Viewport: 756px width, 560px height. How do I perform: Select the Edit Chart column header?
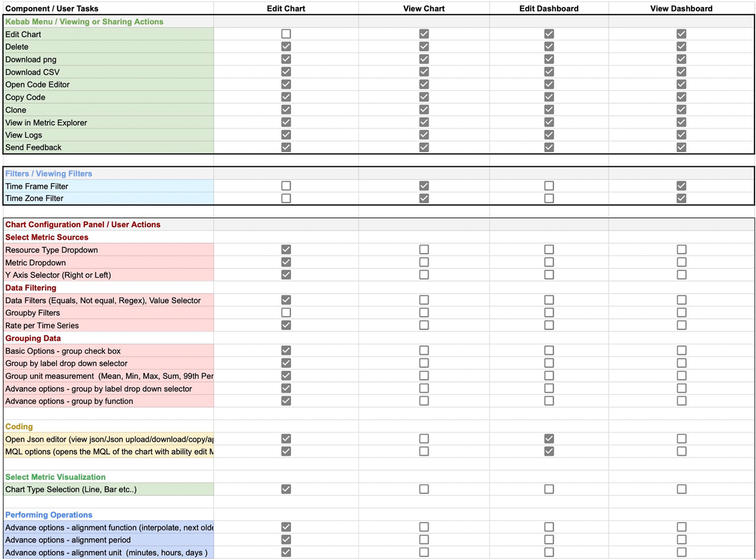[286, 8]
